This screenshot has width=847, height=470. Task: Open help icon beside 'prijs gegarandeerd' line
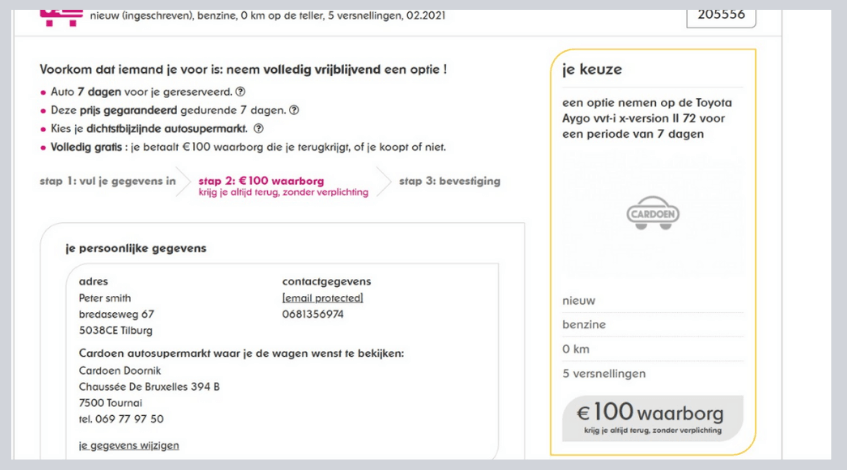(x=294, y=110)
